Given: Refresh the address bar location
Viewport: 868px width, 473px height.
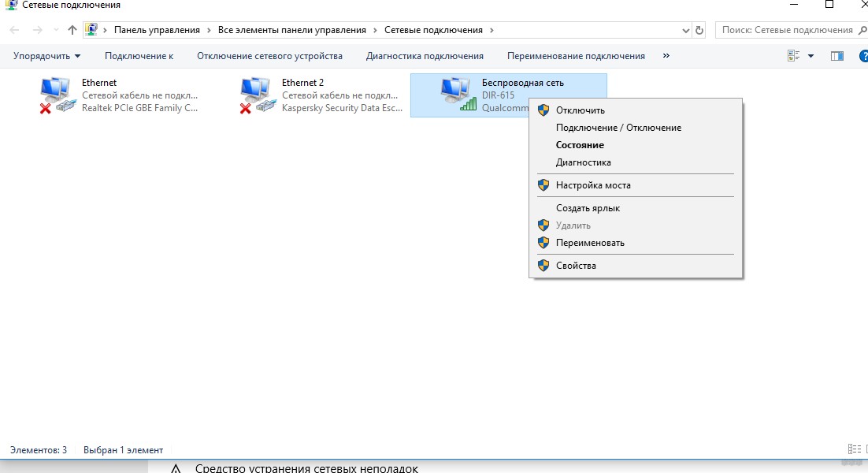Looking at the screenshot, I should 699,30.
